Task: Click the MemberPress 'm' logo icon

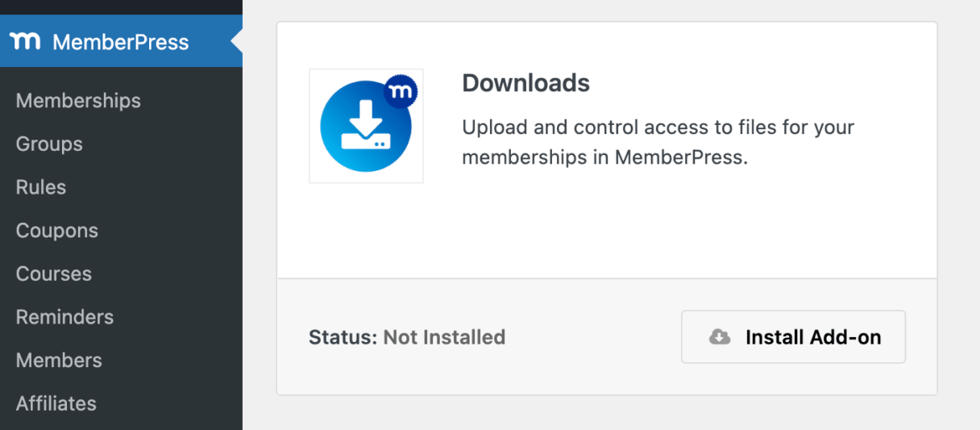Action: 25,41
